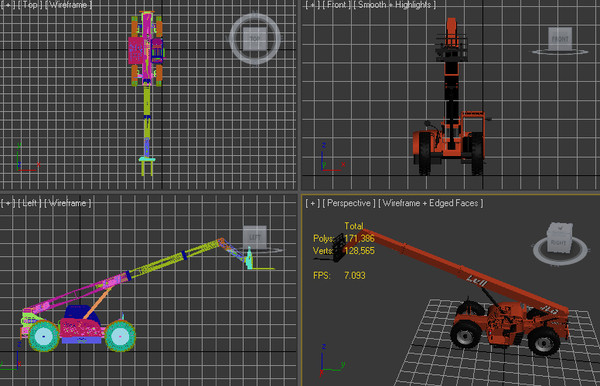The image size is (600, 386).
Task: Open the [Smooth + Highlights] shading menu
Action: click(x=395, y=5)
